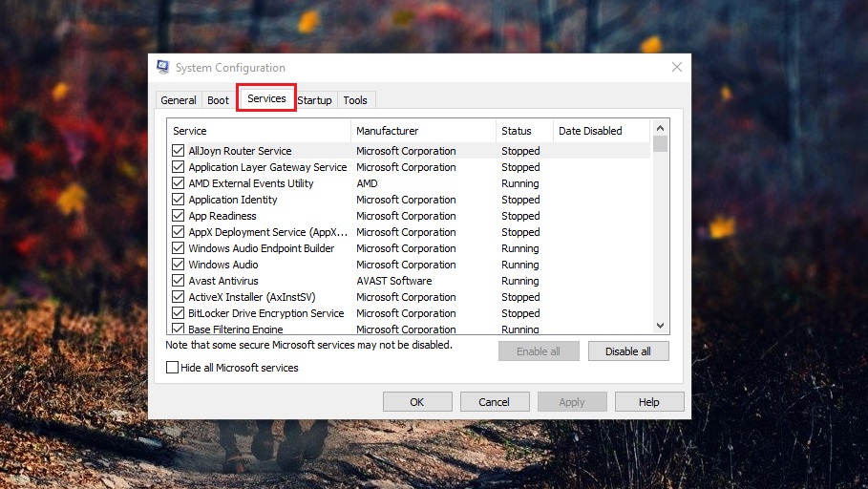Toggle ActiveX Installer (AxInstSV) checkbox
The height and width of the screenshot is (489, 868).
(178, 297)
